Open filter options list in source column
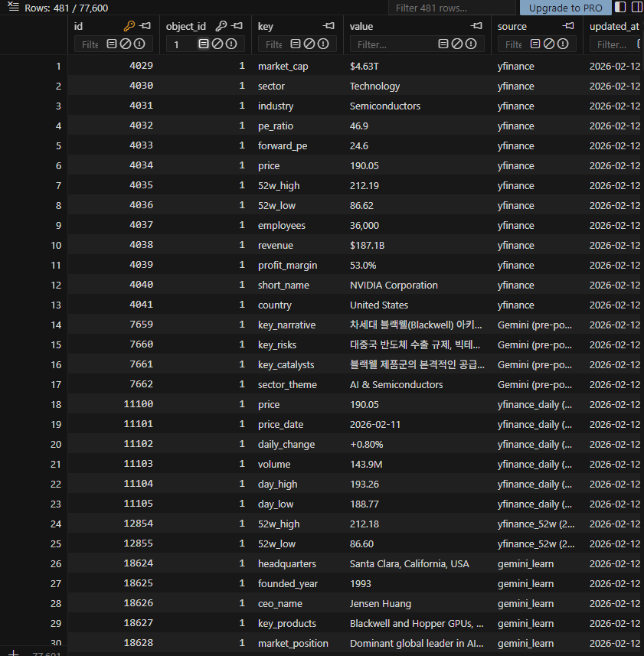644x656 pixels. [534, 44]
